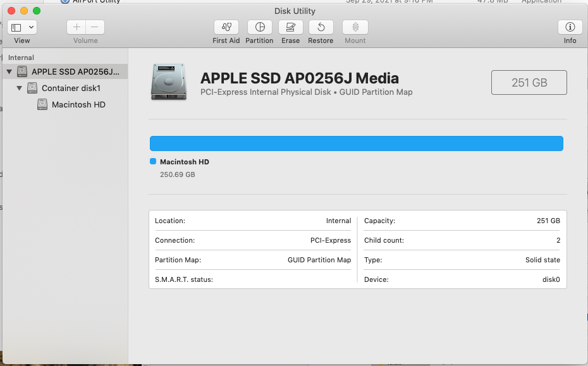
Task: Click the remove volume minus button
Action: [x=95, y=27]
